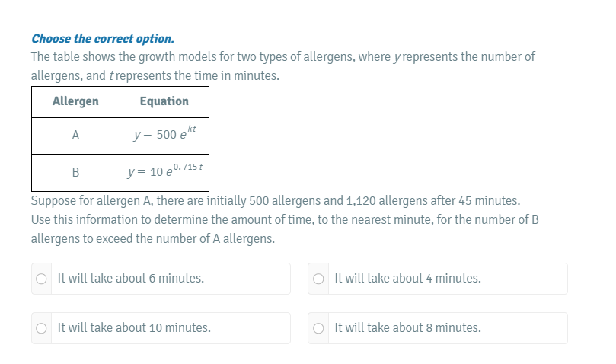Click the allergen "A" table cell
Screen dimensions: 616x364
75,136
